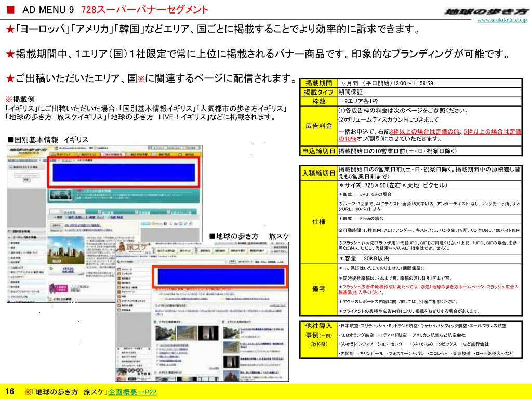Click the blue banner in the 旅スケ screenshot
532x399 pixels.
pyautogui.click(x=221, y=276)
